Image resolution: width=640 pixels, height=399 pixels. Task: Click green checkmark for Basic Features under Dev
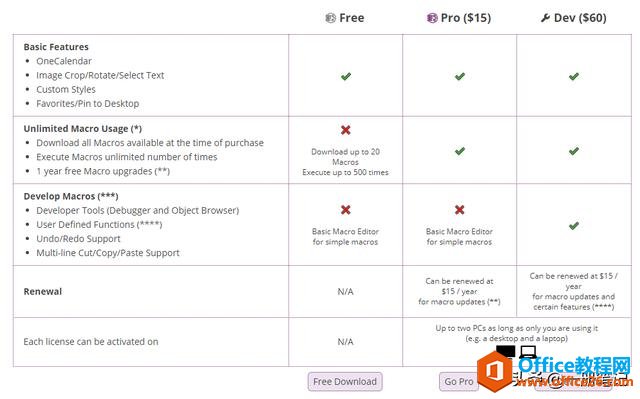pos(574,76)
